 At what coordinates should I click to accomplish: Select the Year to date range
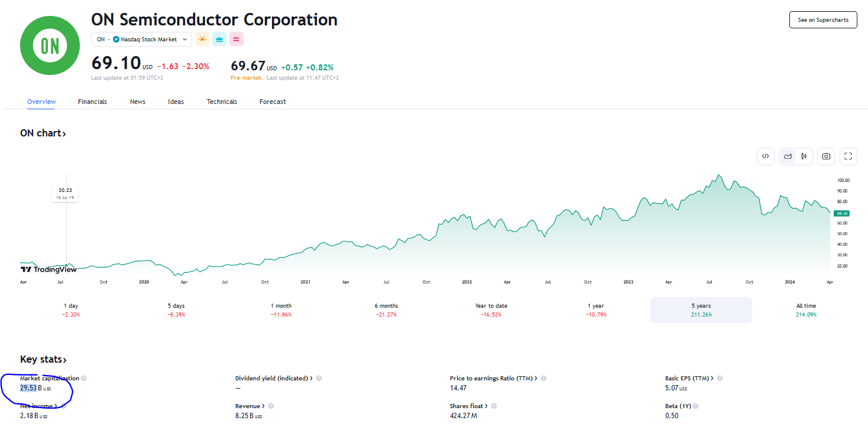(x=491, y=310)
